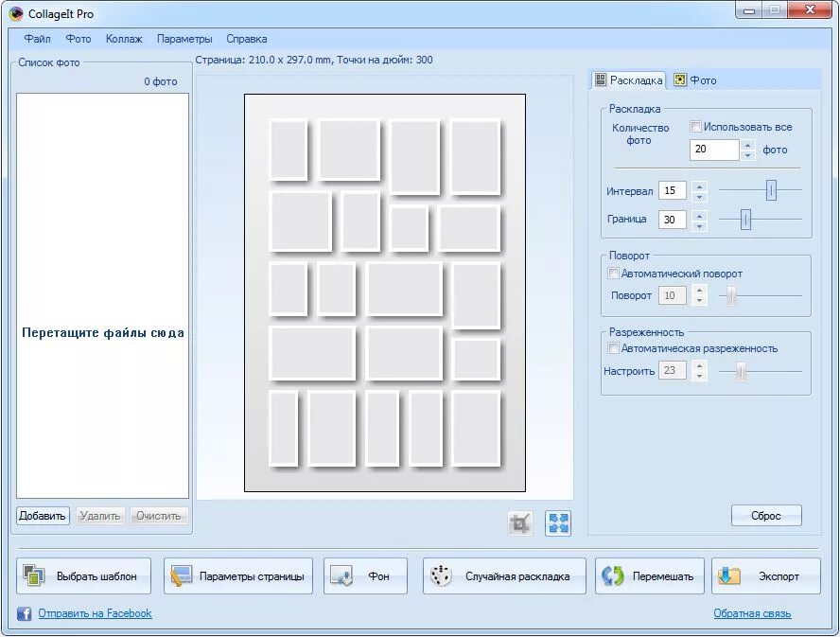Click the background image icon on Фон

341,575
